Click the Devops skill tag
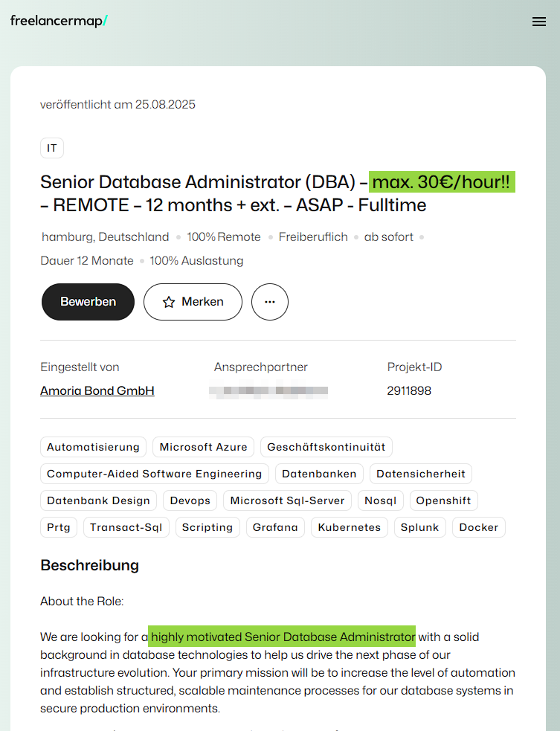 point(190,500)
